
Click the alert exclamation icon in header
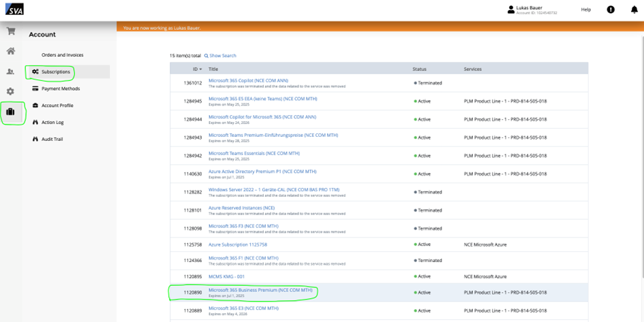pyautogui.click(x=611, y=10)
